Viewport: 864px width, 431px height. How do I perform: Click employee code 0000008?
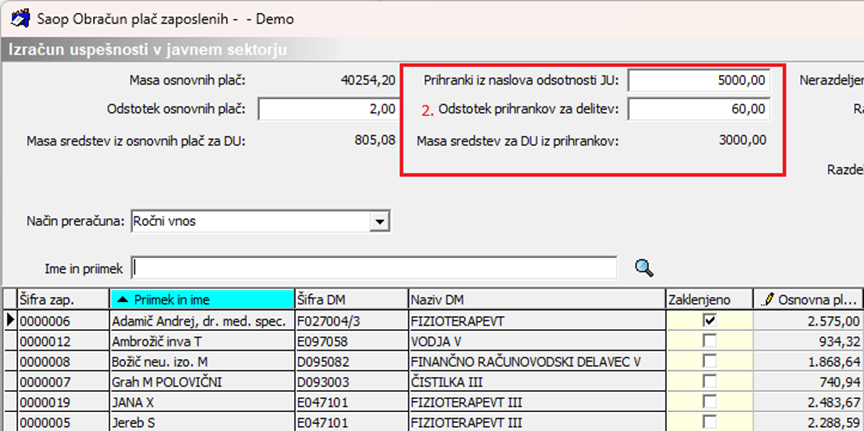pyautogui.click(x=45, y=362)
